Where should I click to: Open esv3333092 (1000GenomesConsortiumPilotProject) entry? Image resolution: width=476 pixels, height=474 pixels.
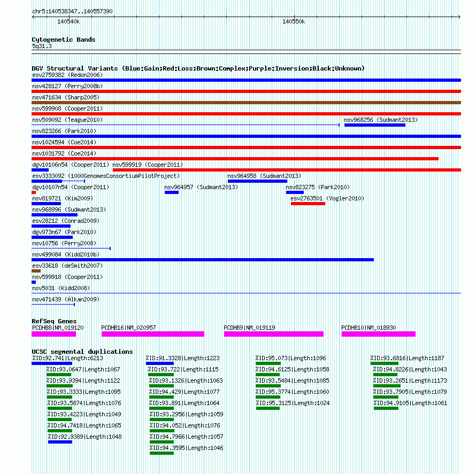click(x=106, y=176)
